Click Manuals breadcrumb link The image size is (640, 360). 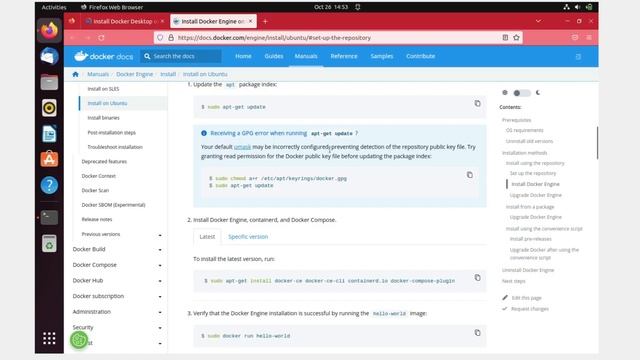click(x=98, y=74)
